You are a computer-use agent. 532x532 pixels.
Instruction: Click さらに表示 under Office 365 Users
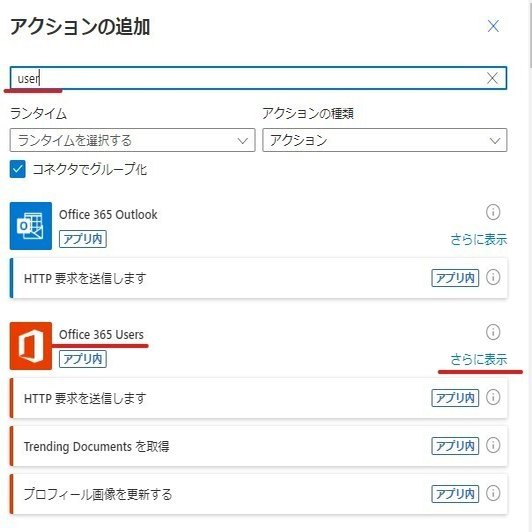(x=479, y=359)
